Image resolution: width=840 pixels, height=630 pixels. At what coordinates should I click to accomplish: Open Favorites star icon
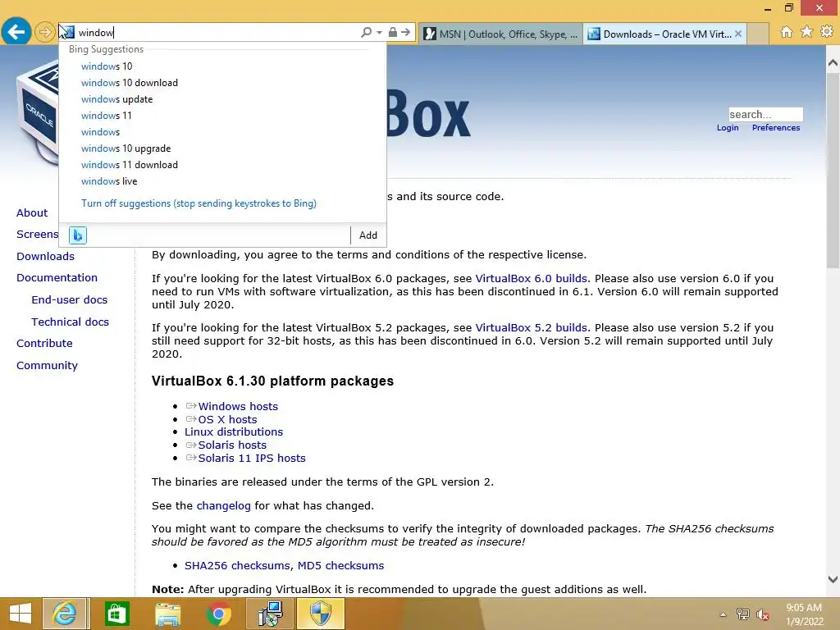(x=806, y=32)
